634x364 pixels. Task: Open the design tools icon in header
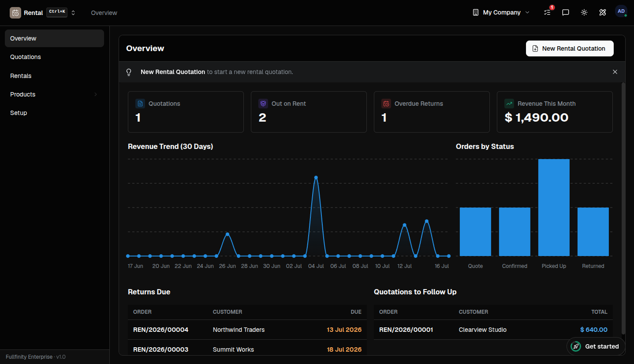603,12
